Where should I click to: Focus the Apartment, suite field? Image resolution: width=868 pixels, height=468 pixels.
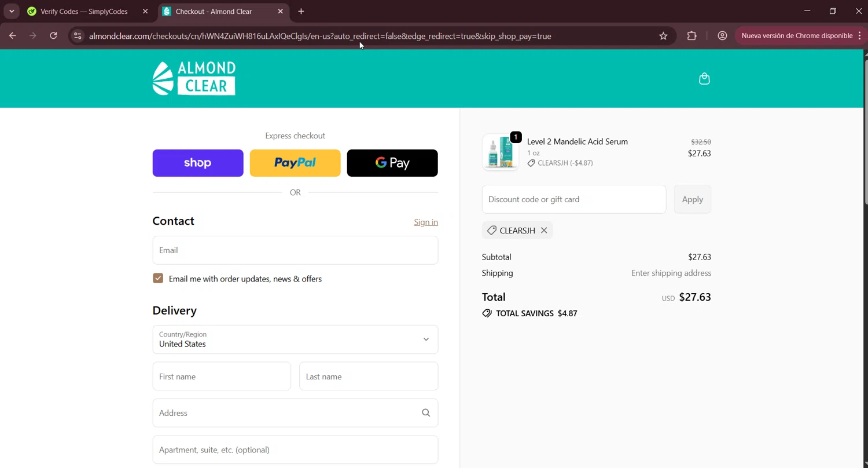point(295,450)
